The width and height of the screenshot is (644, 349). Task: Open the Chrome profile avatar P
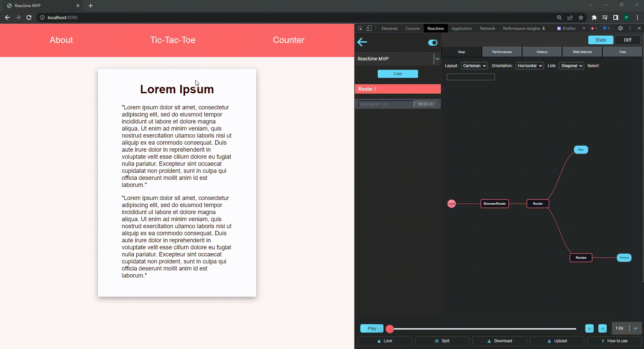(626, 17)
